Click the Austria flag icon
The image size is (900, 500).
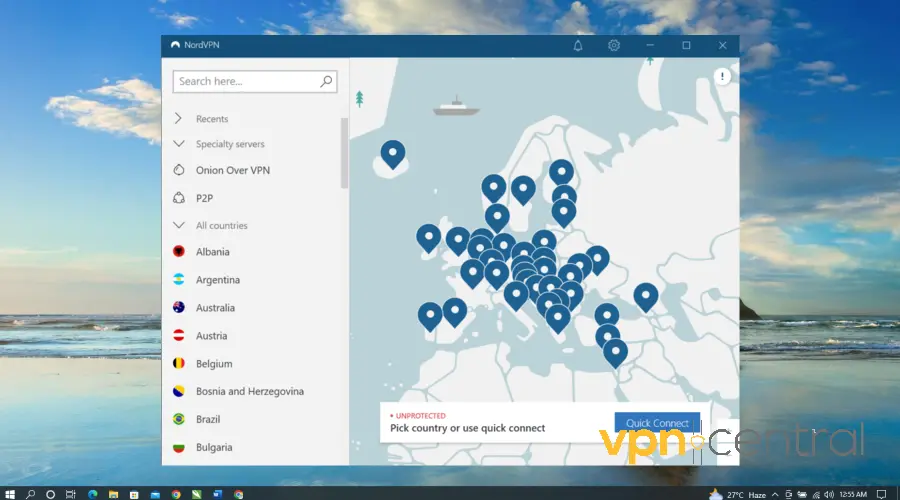click(179, 335)
